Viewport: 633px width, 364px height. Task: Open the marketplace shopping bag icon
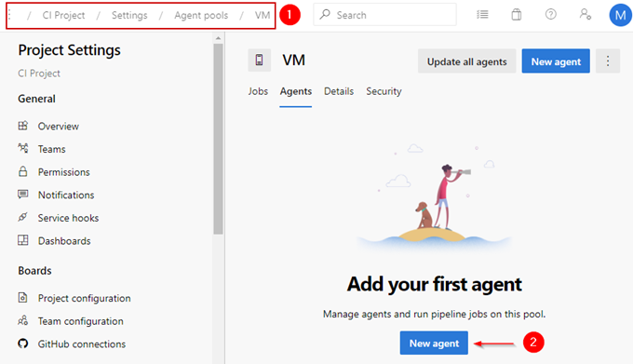tap(517, 15)
